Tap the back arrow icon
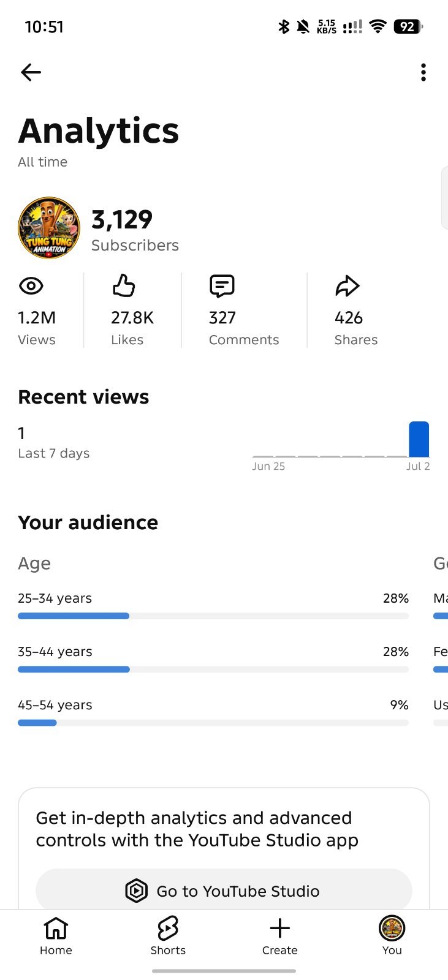The height and width of the screenshot is (980, 448). 31,72
